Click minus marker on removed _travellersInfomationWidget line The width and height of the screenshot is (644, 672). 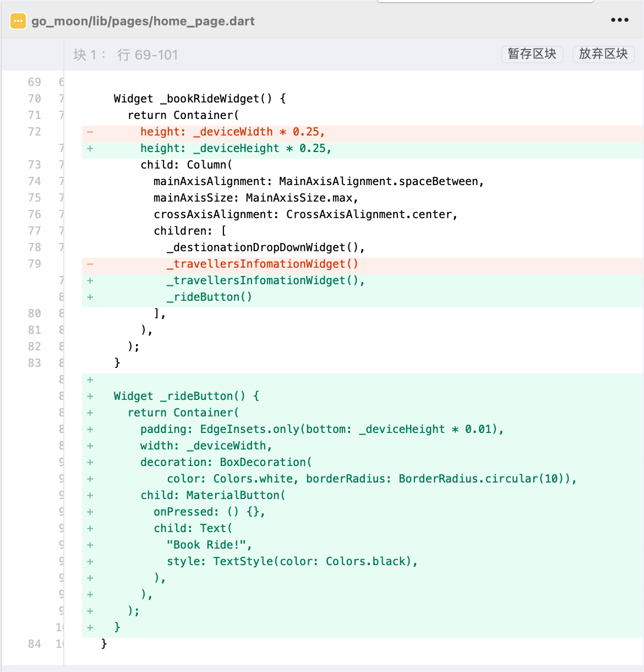click(x=90, y=264)
